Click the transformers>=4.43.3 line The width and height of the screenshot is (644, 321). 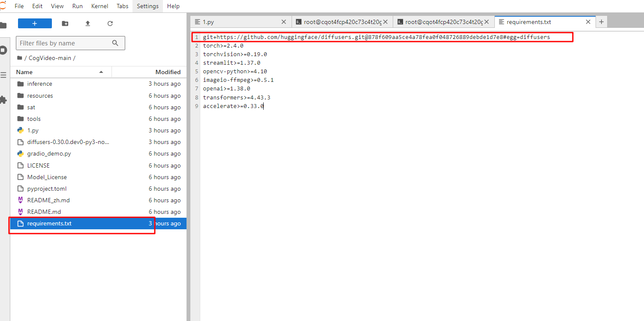click(237, 98)
